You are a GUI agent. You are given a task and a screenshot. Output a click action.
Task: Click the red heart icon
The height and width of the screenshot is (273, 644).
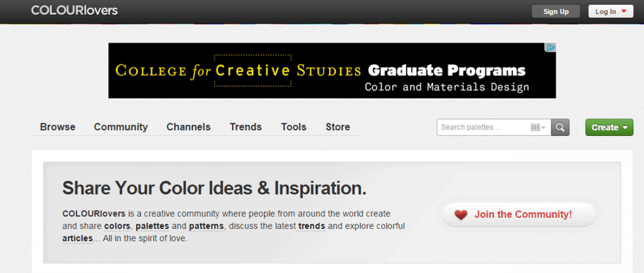pos(461,215)
